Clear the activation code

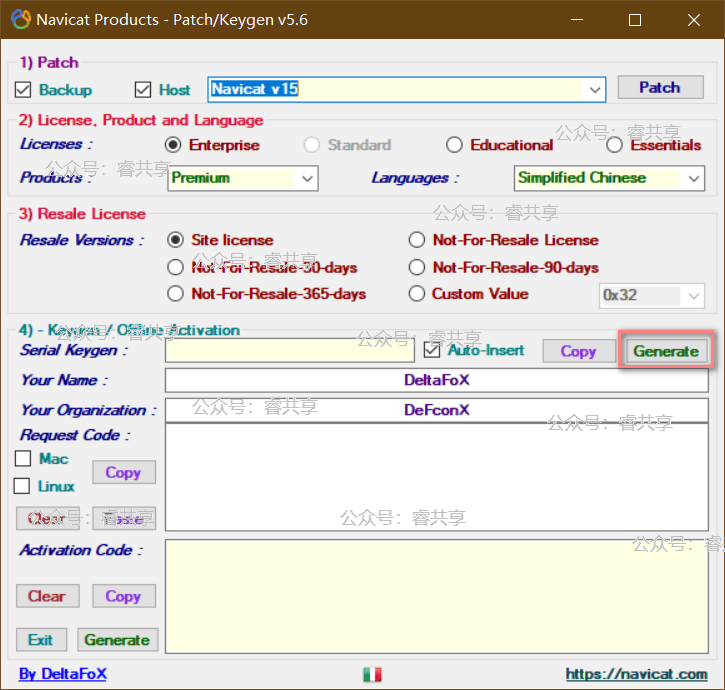pyautogui.click(x=48, y=596)
